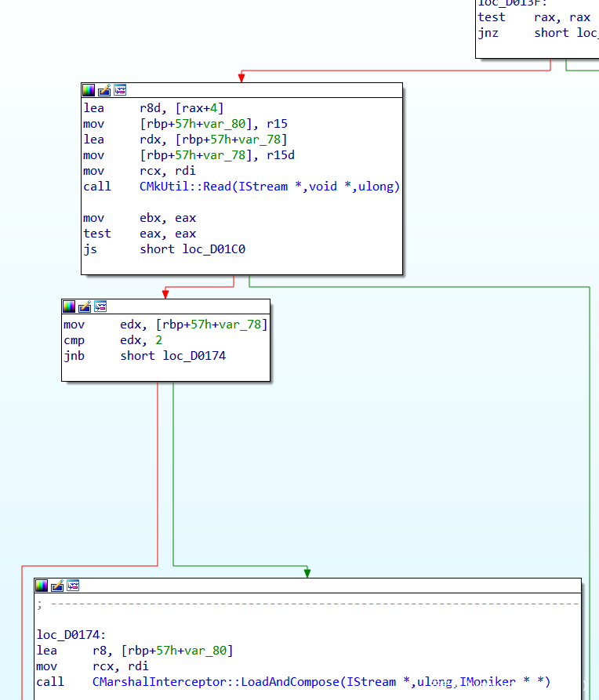The height and width of the screenshot is (700, 599).
Task: Click the group icon on the loc_D0174 block header
Action: 73,586
